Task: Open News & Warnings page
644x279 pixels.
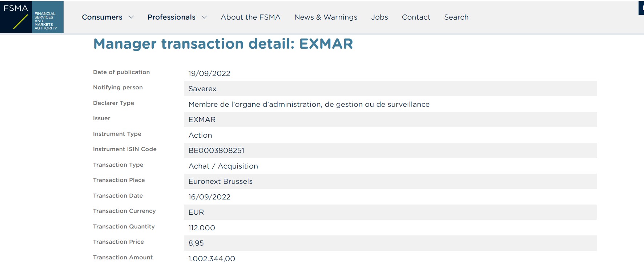Action: click(x=326, y=17)
